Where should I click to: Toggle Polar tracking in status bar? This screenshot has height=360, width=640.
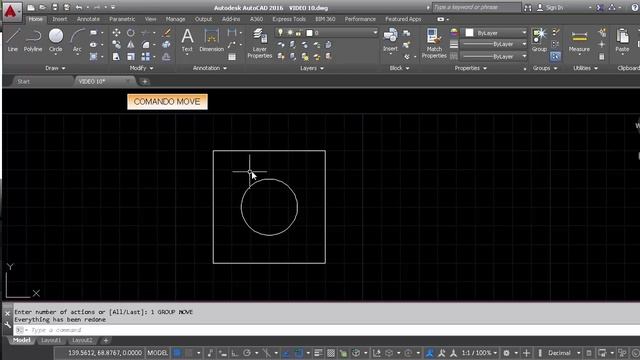click(x=247, y=353)
